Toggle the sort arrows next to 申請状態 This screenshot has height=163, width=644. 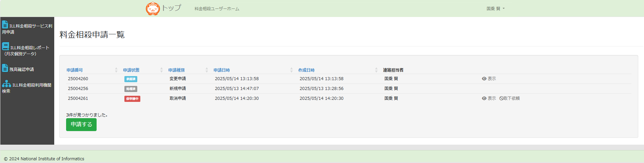click(161, 70)
